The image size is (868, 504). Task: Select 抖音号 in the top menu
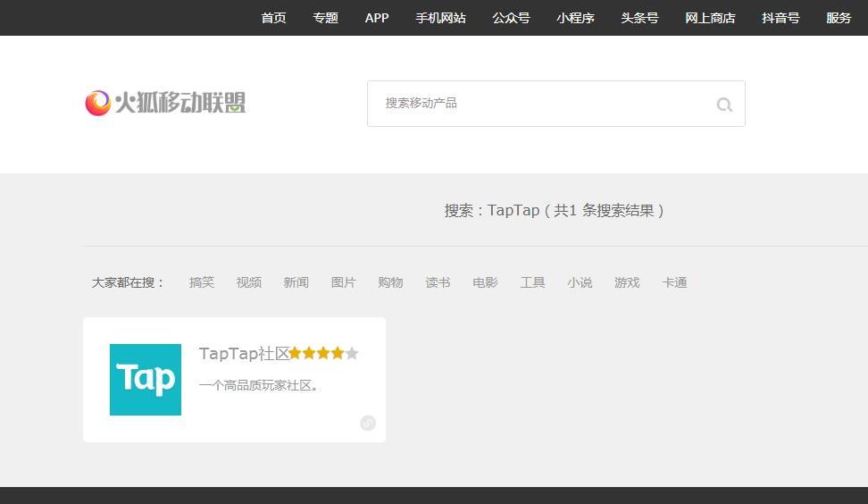pyautogui.click(x=780, y=18)
